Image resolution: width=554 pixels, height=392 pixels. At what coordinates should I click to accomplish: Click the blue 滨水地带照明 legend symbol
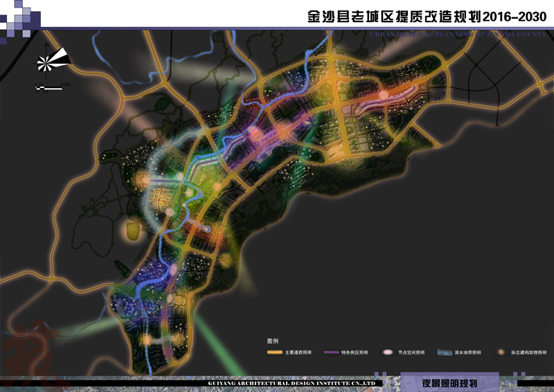click(x=444, y=353)
